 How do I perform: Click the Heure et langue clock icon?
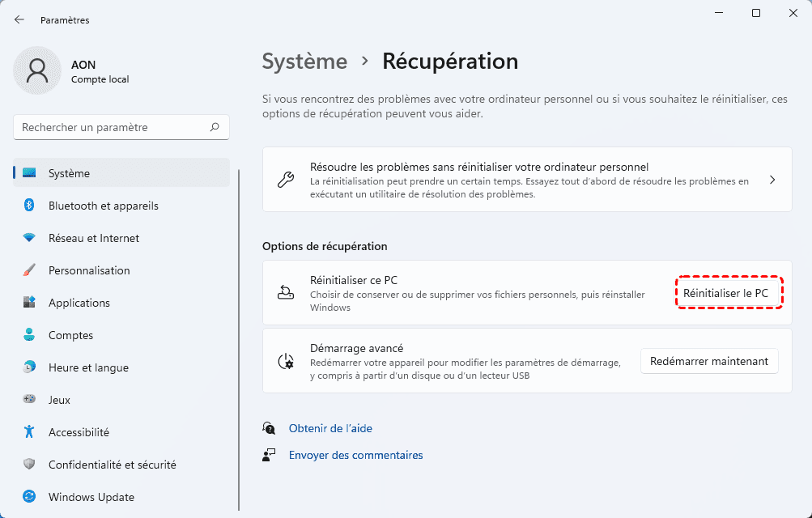coord(30,367)
